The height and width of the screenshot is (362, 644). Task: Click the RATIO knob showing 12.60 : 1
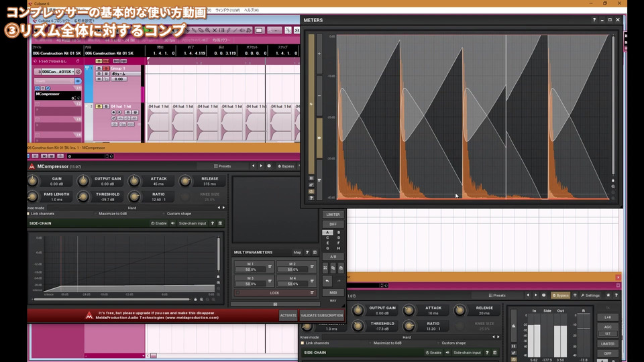point(134,196)
